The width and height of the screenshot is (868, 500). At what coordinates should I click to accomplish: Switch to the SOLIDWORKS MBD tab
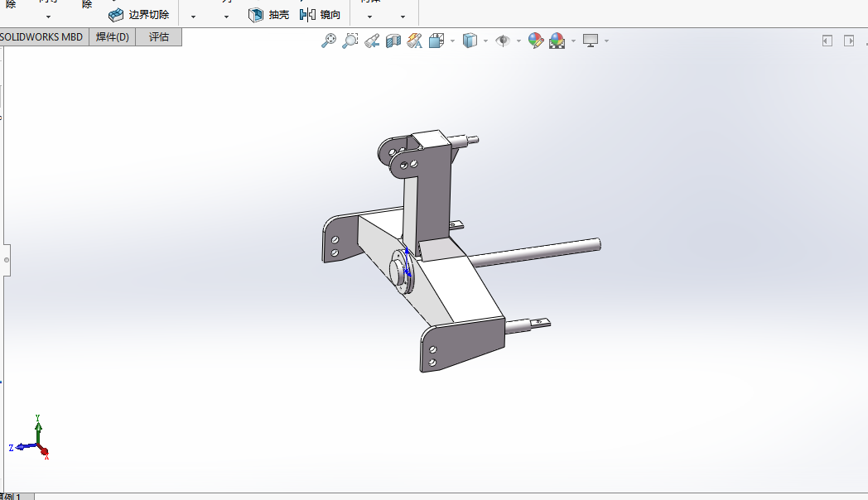coord(43,37)
